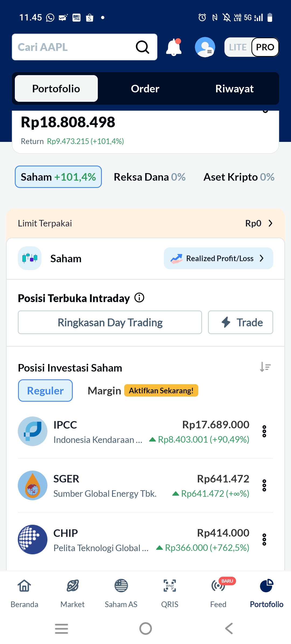Switch mode to LITE
This screenshot has width=291, height=644.
point(238,47)
